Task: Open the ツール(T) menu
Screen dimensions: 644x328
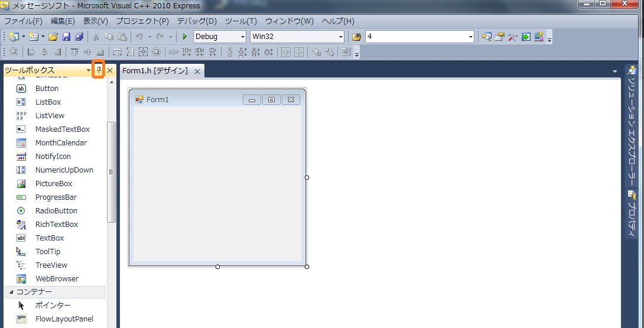Action: (241, 21)
